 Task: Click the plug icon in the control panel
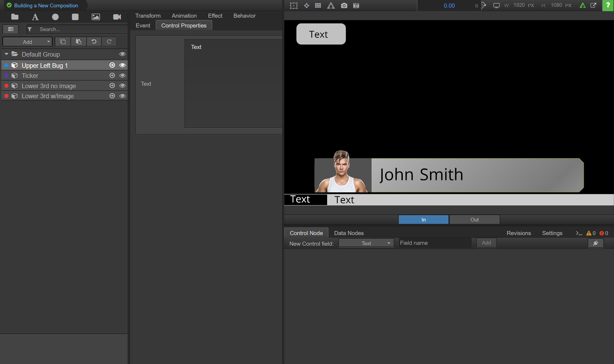click(x=595, y=243)
